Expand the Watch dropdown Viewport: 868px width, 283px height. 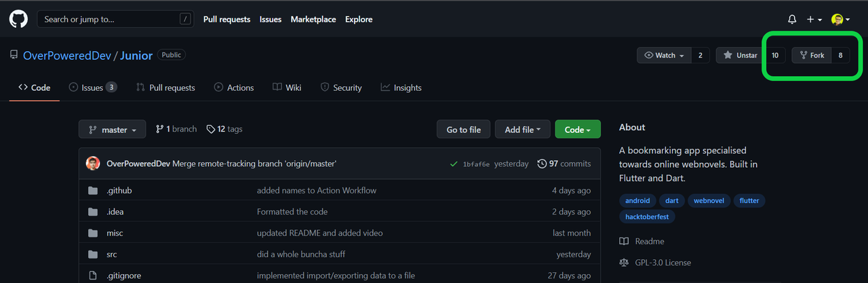pos(665,55)
